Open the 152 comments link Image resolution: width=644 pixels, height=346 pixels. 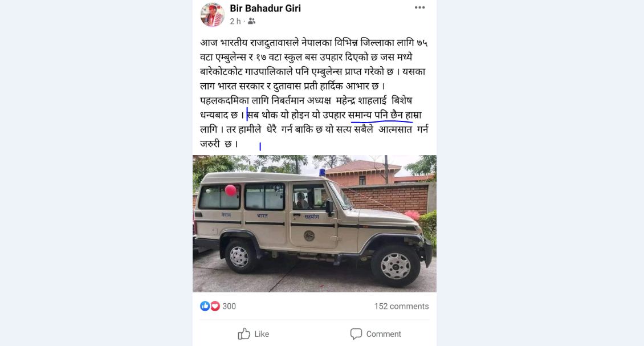[x=401, y=306]
